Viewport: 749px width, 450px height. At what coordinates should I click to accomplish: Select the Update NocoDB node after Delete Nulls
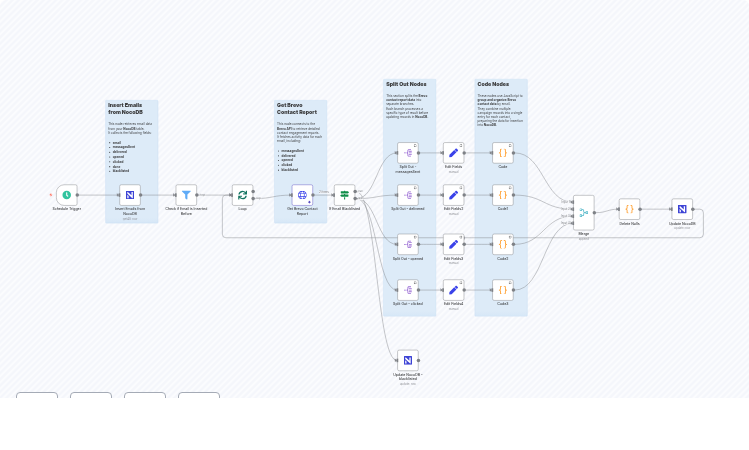tap(682, 209)
